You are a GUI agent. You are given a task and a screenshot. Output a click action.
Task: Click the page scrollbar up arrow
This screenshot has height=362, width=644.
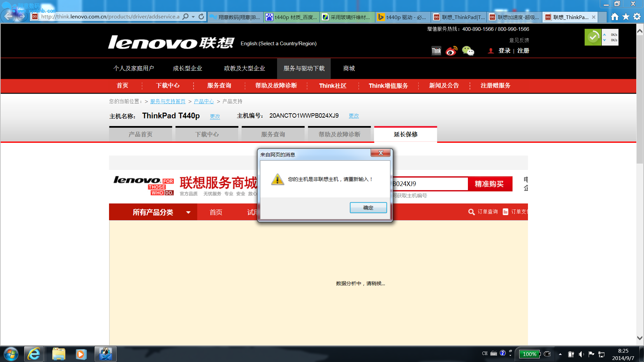[x=640, y=31]
